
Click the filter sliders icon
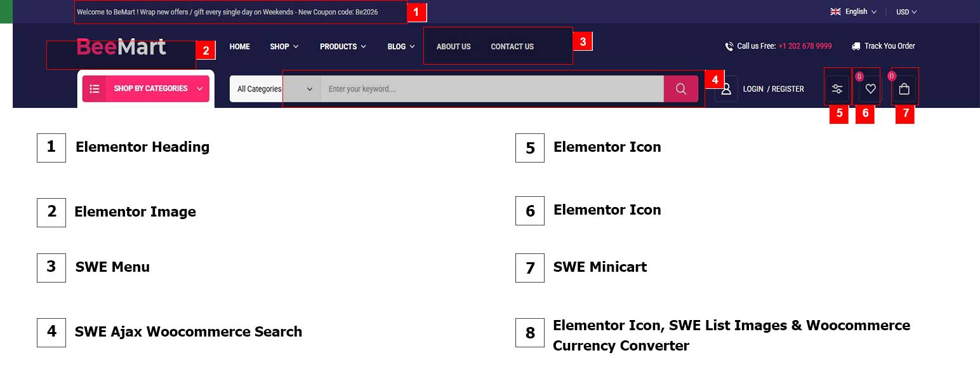point(837,89)
